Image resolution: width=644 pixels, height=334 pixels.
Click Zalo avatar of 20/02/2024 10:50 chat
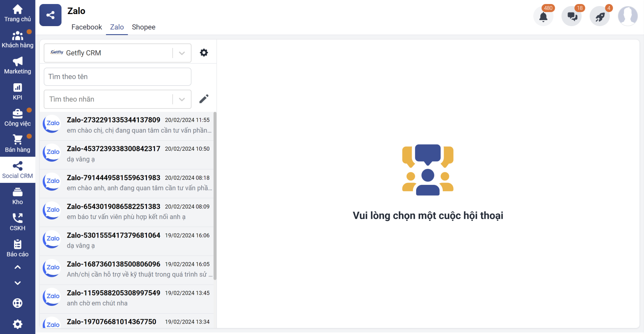coord(52,153)
